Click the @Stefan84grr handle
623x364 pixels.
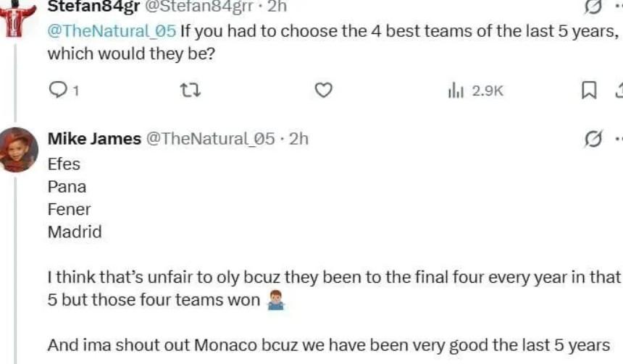(199, 7)
